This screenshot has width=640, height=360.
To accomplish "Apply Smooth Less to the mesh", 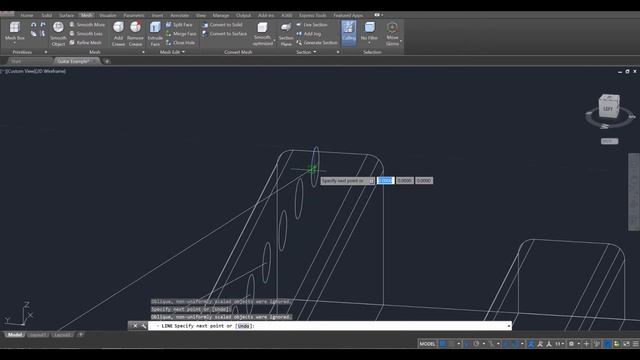I will click(x=86, y=34).
